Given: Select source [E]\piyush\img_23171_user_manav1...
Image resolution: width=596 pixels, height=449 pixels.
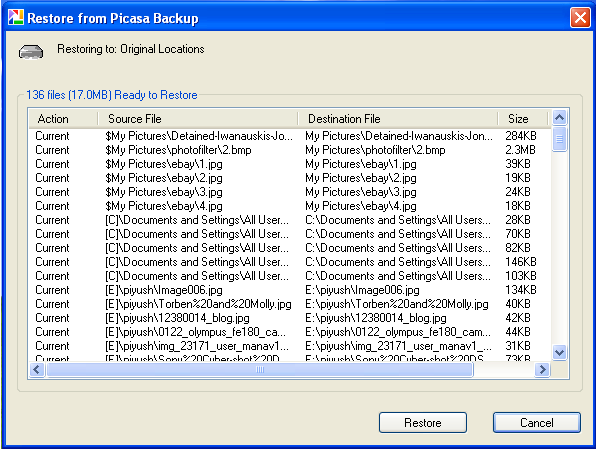Looking at the screenshot, I should pos(197,346).
